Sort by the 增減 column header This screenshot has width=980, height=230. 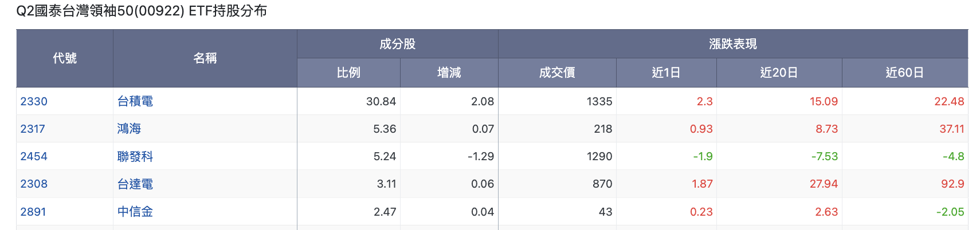[449, 73]
